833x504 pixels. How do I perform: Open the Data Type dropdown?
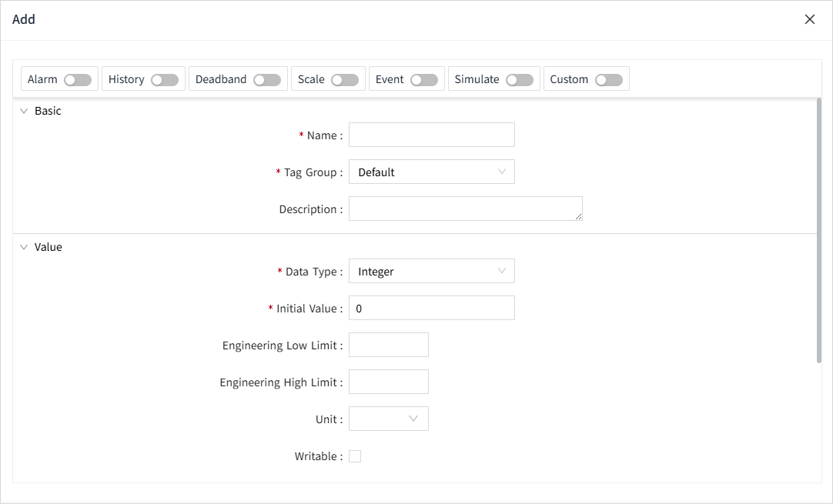(x=431, y=272)
